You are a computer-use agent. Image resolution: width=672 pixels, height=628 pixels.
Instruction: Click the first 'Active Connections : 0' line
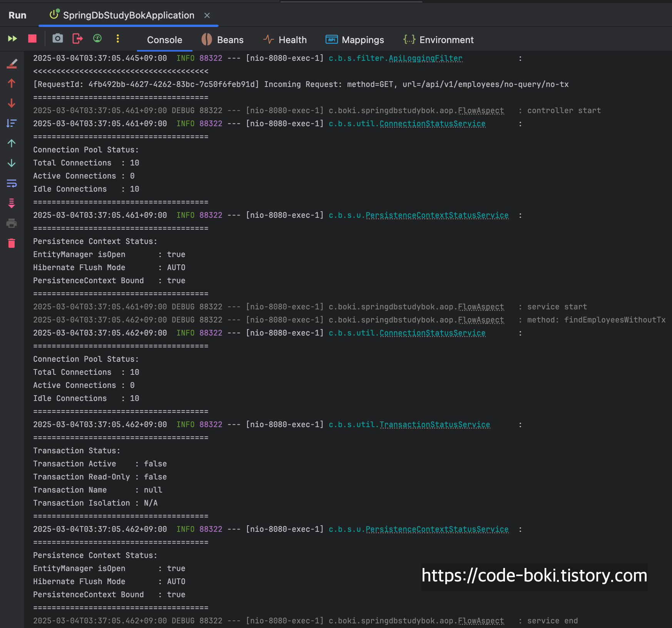(x=84, y=176)
